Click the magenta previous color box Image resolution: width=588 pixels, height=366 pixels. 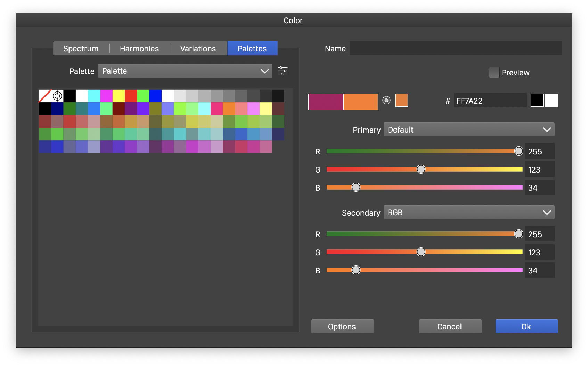click(326, 102)
